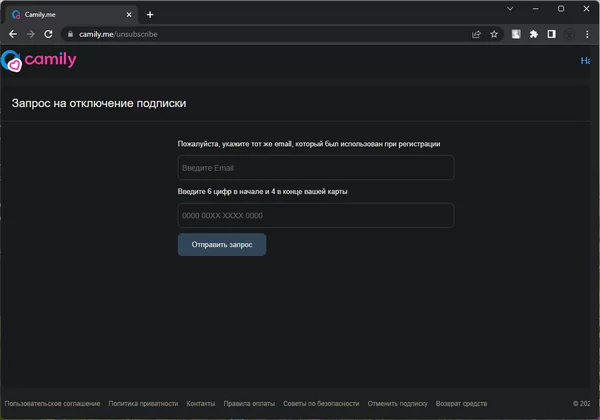This screenshot has width=600, height=420.
Task: Open Политика приватности footer link
Action: [143, 403]
